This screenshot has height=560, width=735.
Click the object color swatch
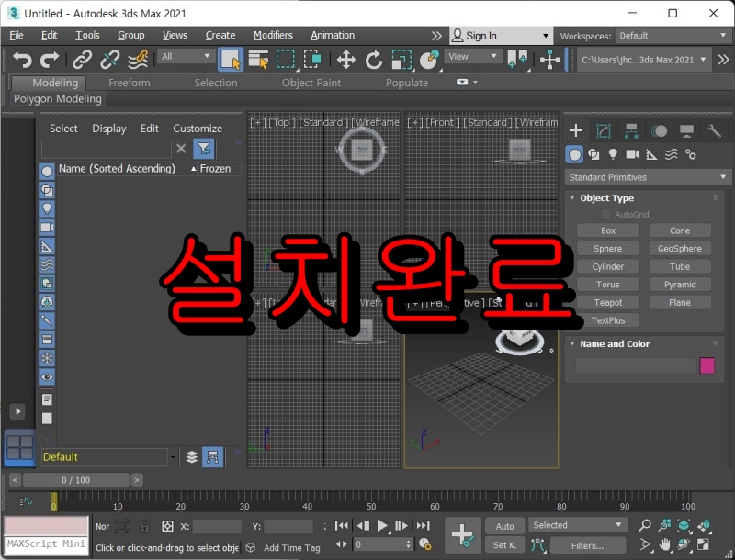(707, 365)
